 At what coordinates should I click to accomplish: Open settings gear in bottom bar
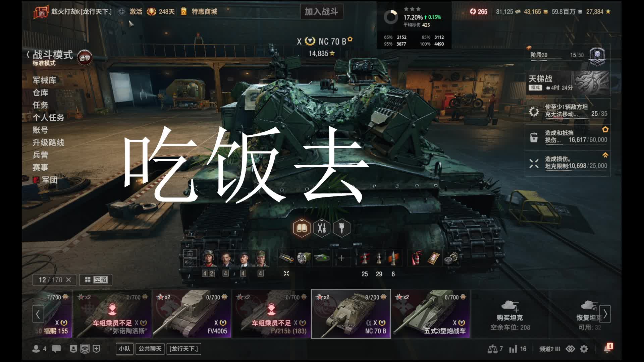584,349
